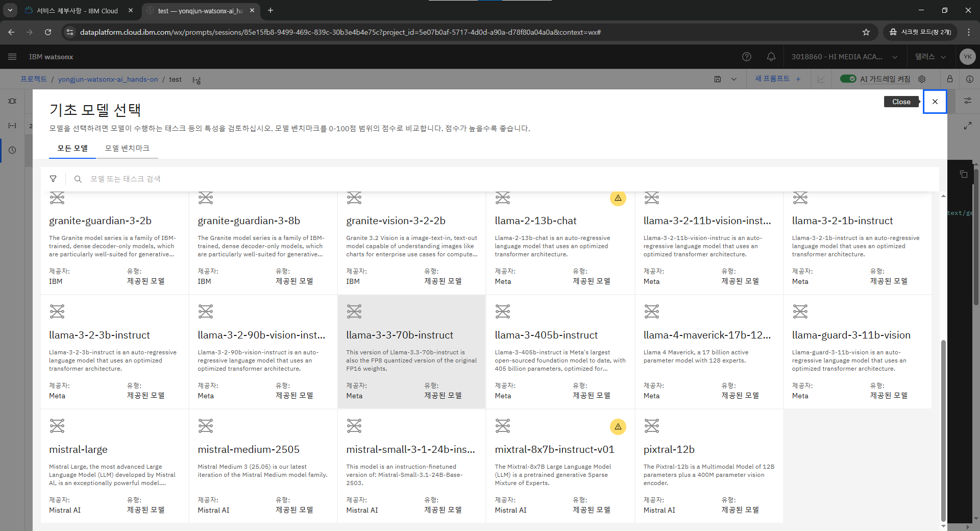Select the llama-3-3-70b-instruct model card

pos(412,352)
